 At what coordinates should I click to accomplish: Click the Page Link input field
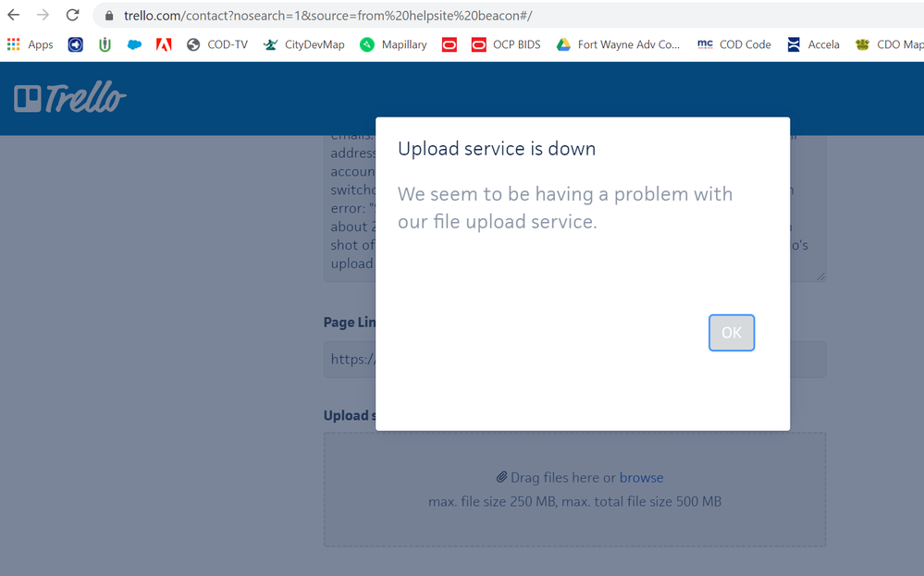[x=350, y=360]
